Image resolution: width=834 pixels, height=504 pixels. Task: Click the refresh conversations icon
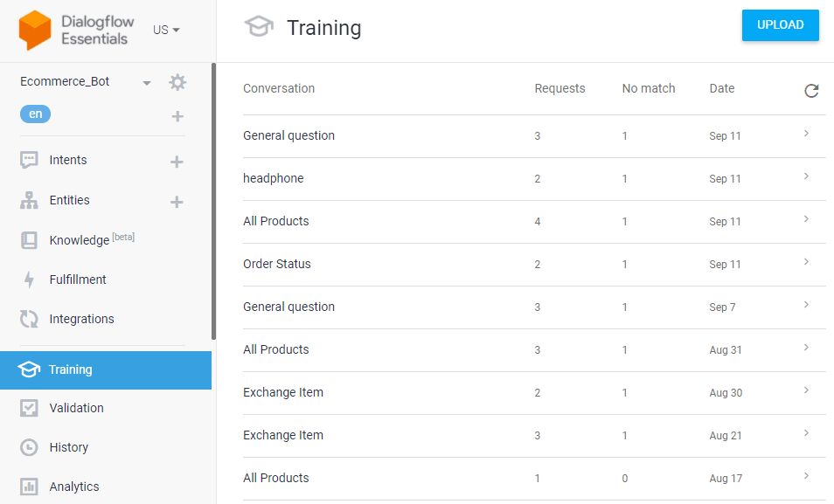click(x=811, y=91)
